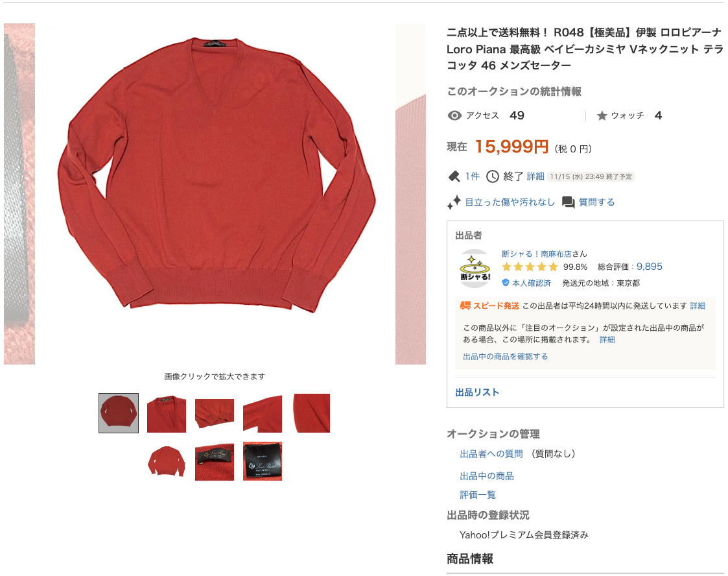Select the V-neck close-up thumbnail
Image resolution: width=728 pixels, height=576 pixels.
[x=166, y=413]
